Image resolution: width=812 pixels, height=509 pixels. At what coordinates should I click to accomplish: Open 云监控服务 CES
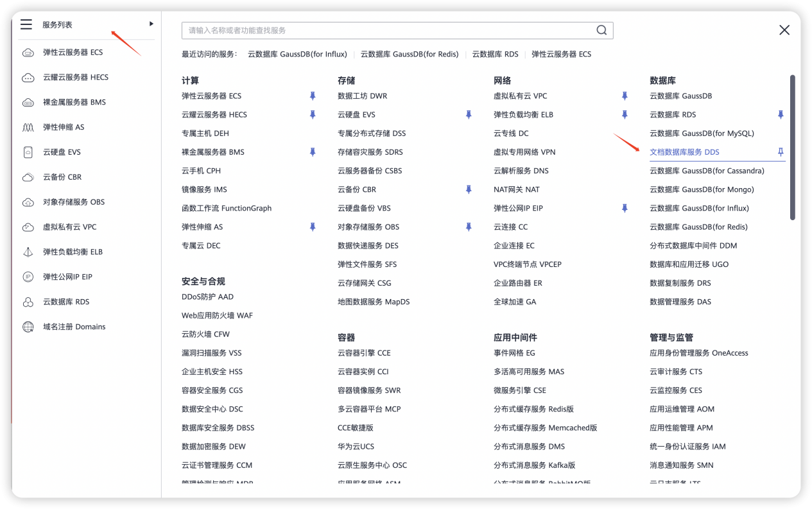pos(676,390)
